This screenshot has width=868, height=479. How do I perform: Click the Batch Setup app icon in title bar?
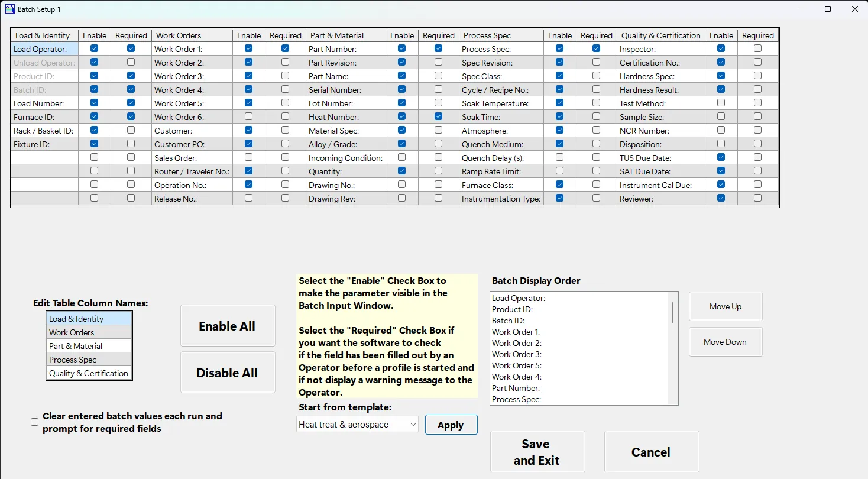click(9, 9)
